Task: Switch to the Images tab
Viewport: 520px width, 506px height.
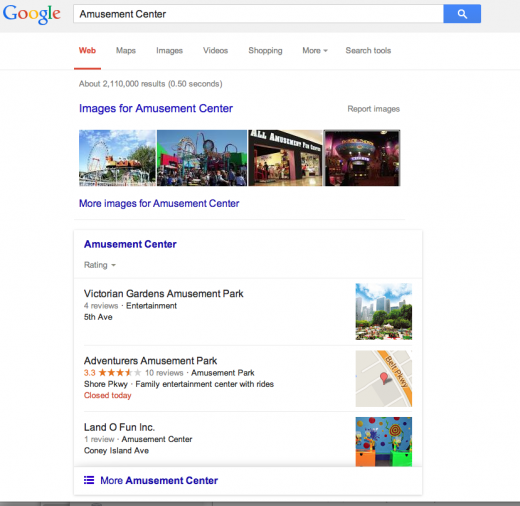Action: (169, 50)
